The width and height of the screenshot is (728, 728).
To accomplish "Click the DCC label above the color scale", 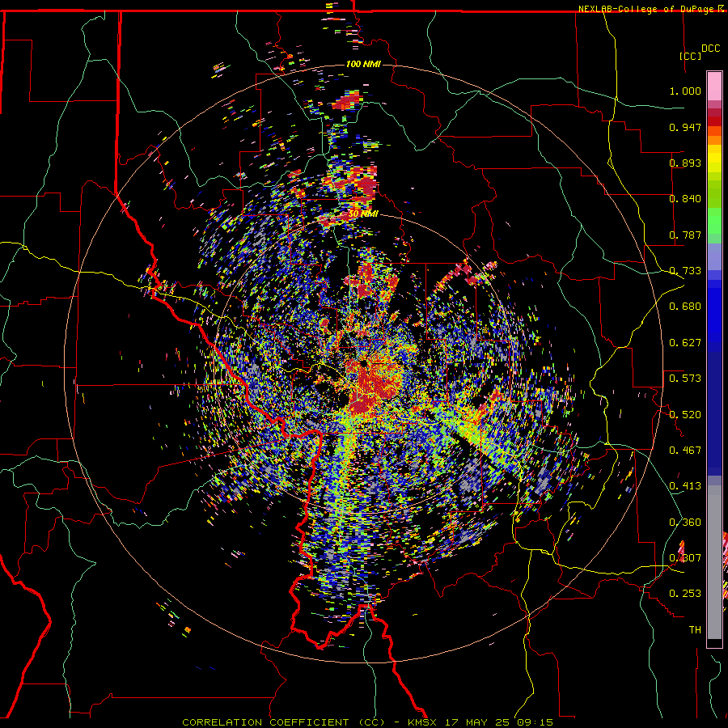I will coord(710,49).
